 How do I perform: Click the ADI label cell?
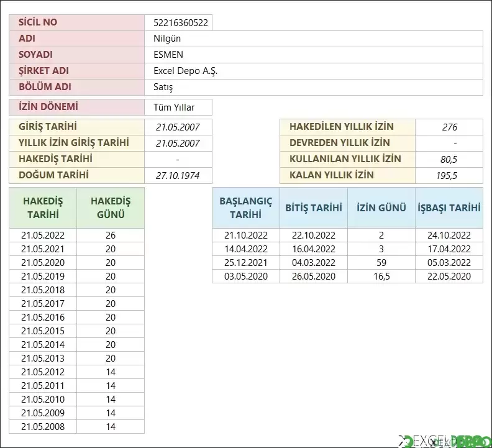(76, 39)
